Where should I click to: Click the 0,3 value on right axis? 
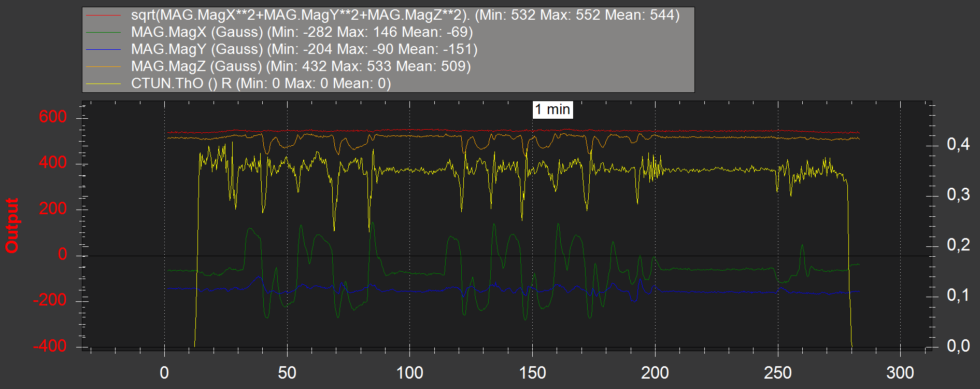click(958, 195)
